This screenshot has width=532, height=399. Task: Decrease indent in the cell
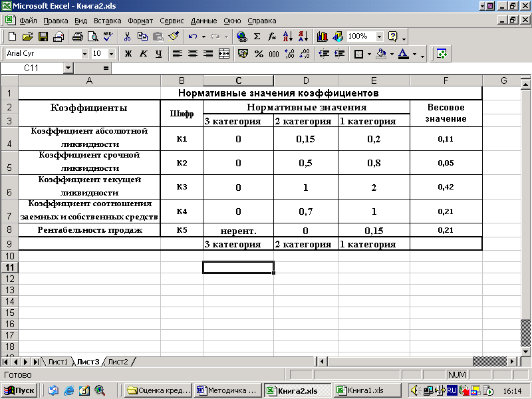point(324,54)
